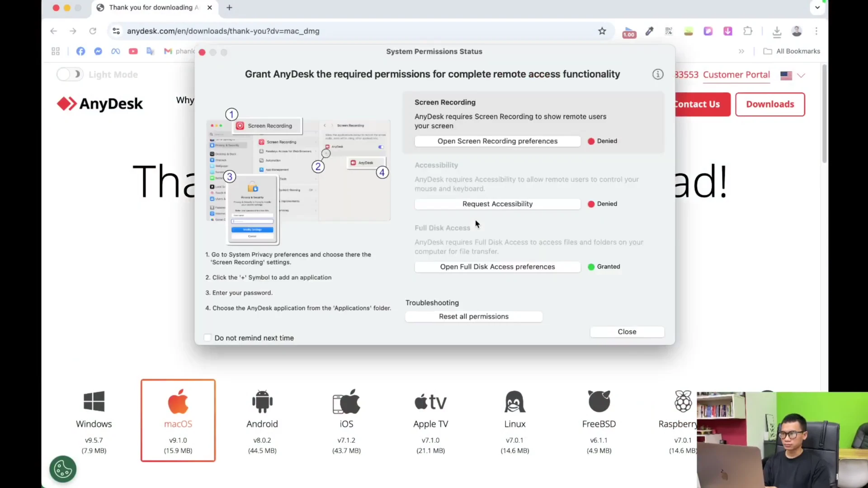Open the apps grid bookmark icon
Screen dimensions: 868x488
pos(56,52)
